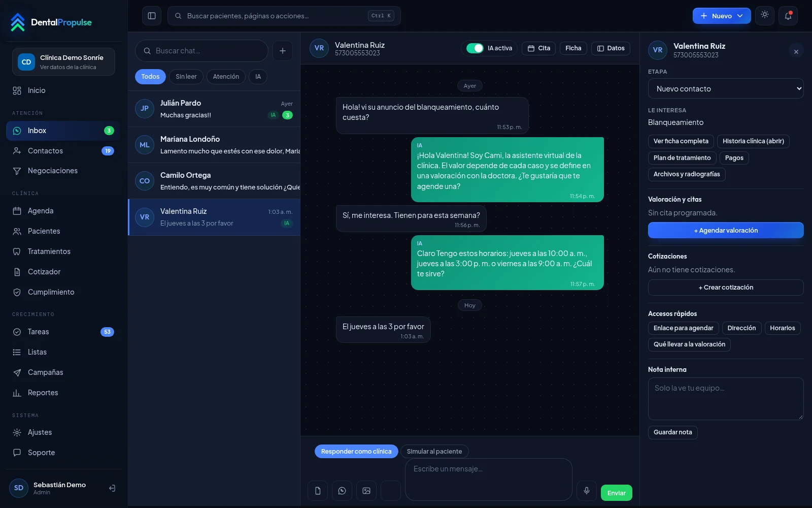Screen dimensions: 812x508
Task: Select Responder como clínica mode
Action: pyautogui.click(x=356, y=451)
